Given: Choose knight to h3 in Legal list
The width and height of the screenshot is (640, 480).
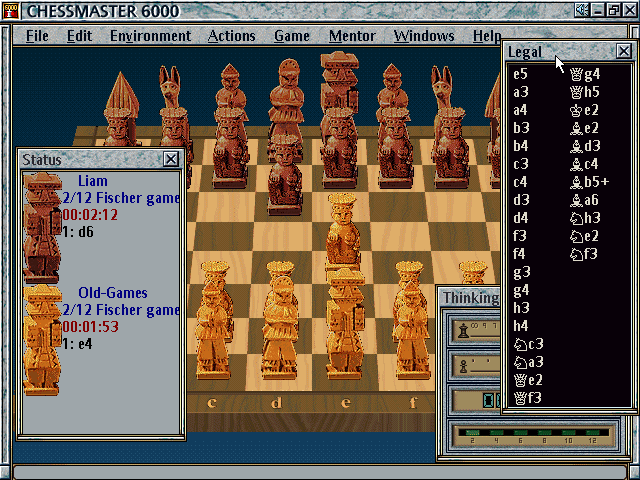Looking at the screenshot, I should (x=585, y=218).
